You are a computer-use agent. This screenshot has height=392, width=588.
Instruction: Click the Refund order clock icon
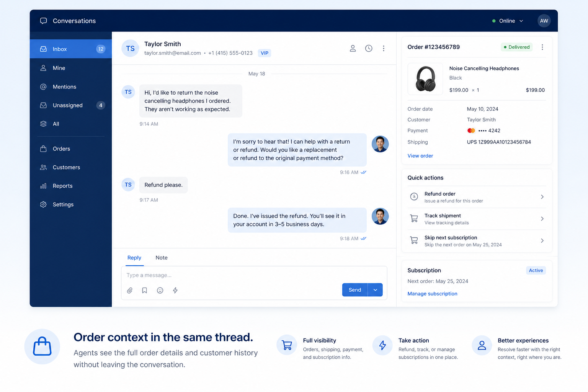(414, 197)
